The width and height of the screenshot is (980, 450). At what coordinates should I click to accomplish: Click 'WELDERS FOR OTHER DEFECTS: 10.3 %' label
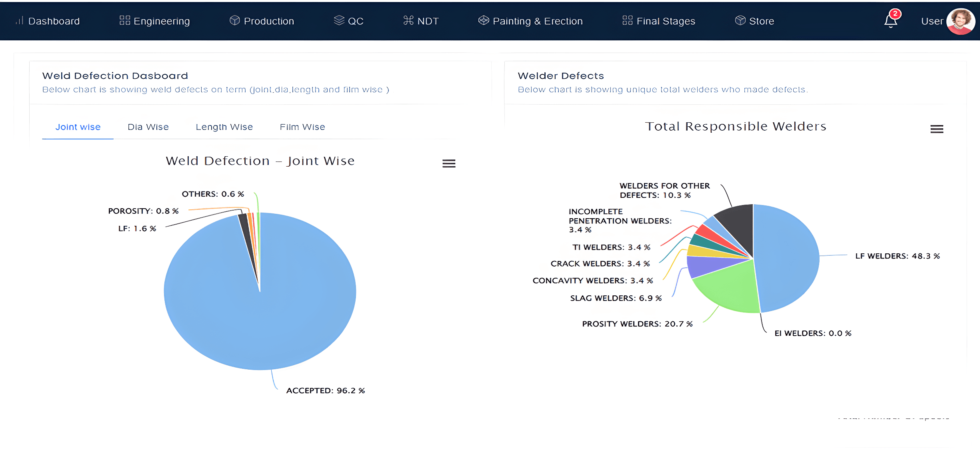click(665, 191)
